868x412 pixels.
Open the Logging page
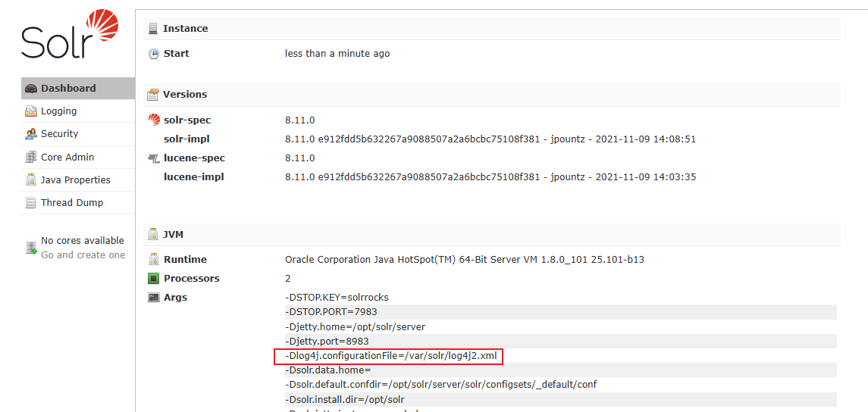point(58,111)
